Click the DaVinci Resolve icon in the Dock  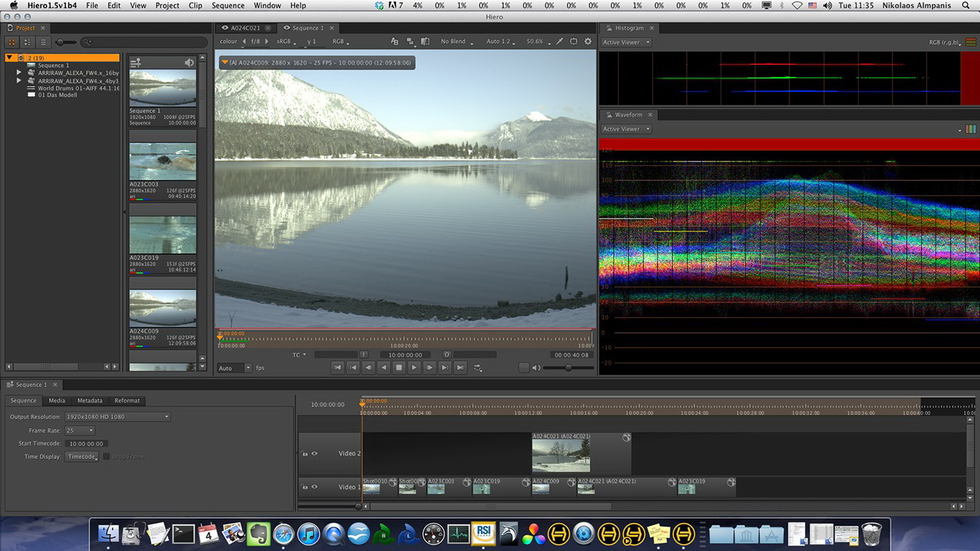point(533,534)
